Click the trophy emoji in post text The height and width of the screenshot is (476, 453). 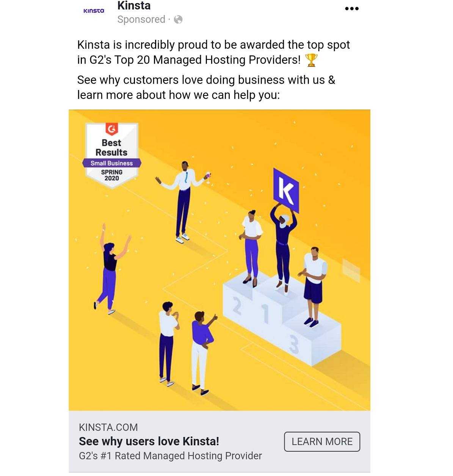[x=311, y=60]
